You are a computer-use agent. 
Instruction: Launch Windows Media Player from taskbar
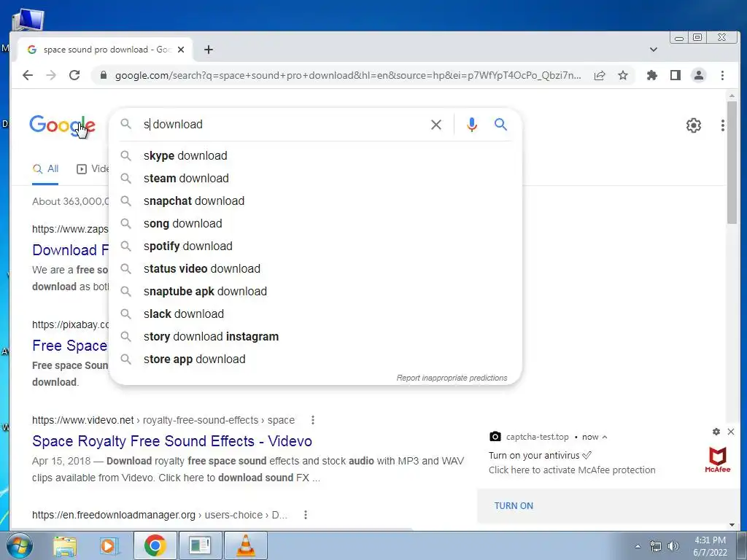(x=109, y=545)
